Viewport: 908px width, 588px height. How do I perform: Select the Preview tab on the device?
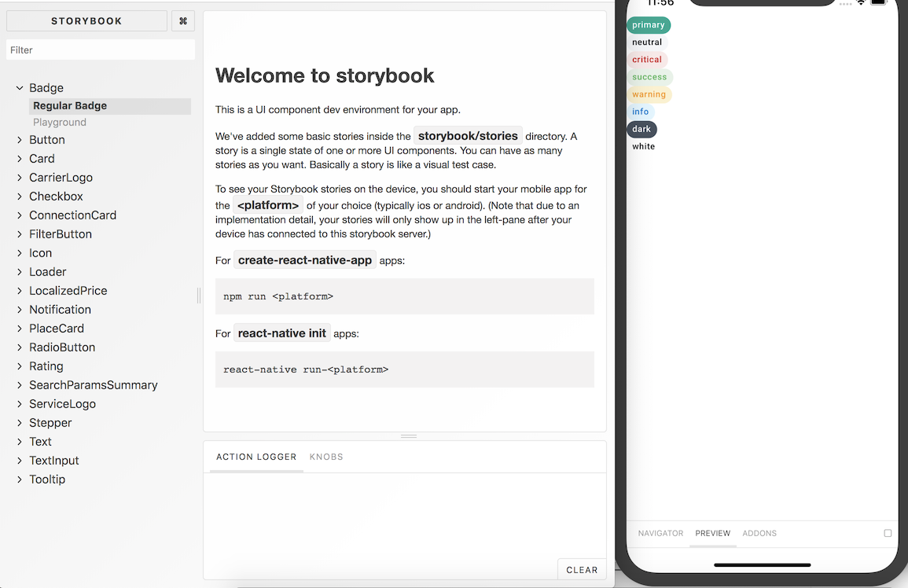coord(713,533)
